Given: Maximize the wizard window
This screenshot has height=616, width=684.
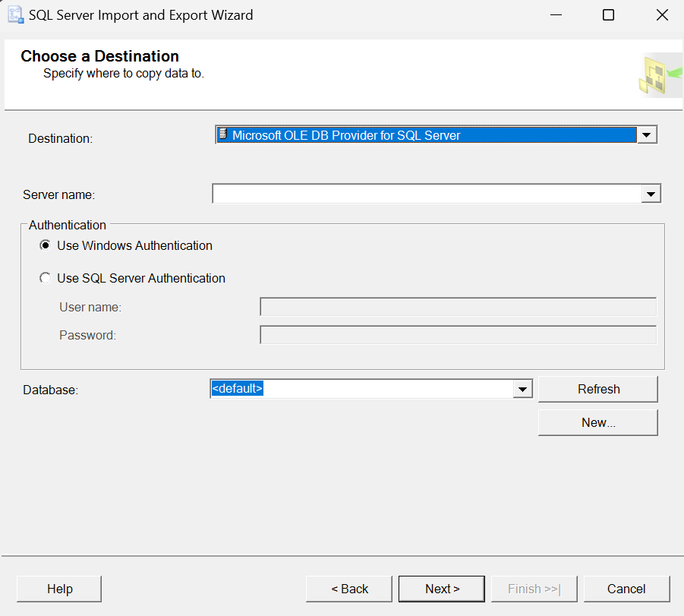Looking at the screenshot, I should click(x=608, y=15).
